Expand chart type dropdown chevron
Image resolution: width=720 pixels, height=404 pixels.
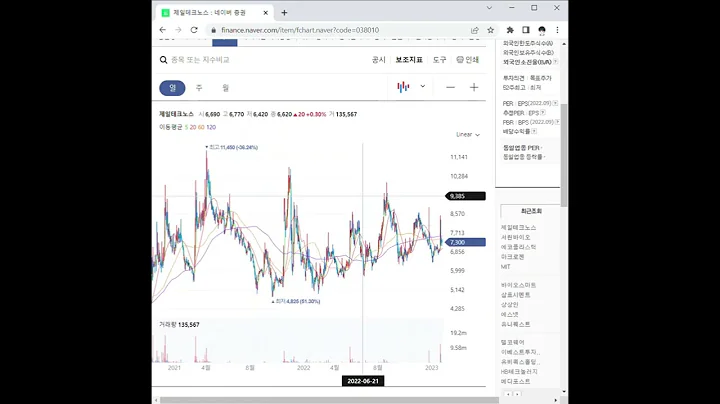(x=423, y=86)
